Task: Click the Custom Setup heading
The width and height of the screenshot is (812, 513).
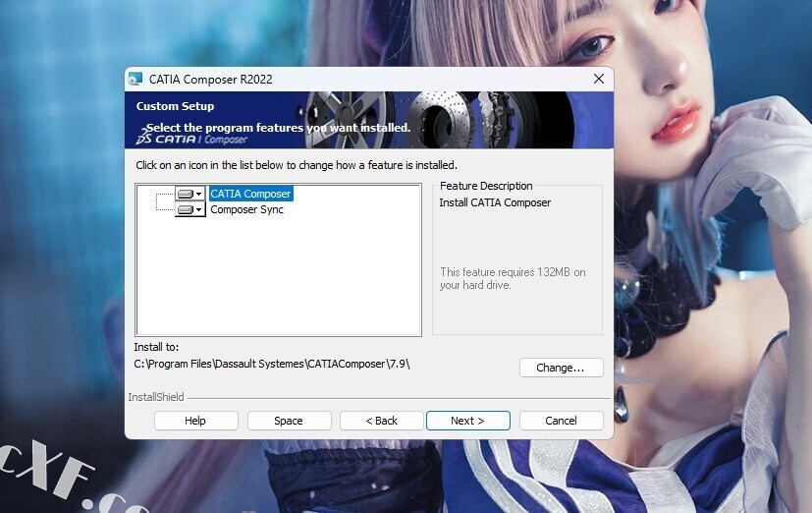Action: pos(175,106)
